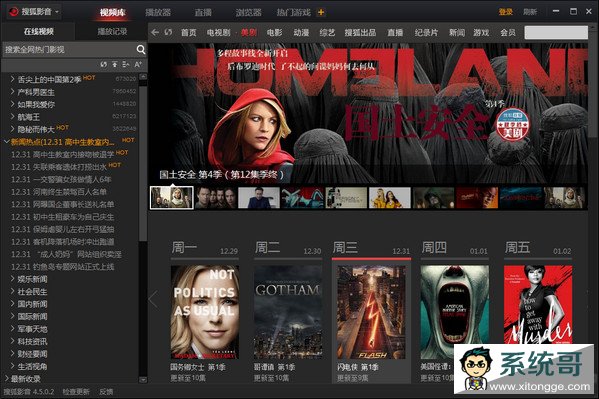
Task: Click 检查更新 in the status bar
Action: click(76, 392)
